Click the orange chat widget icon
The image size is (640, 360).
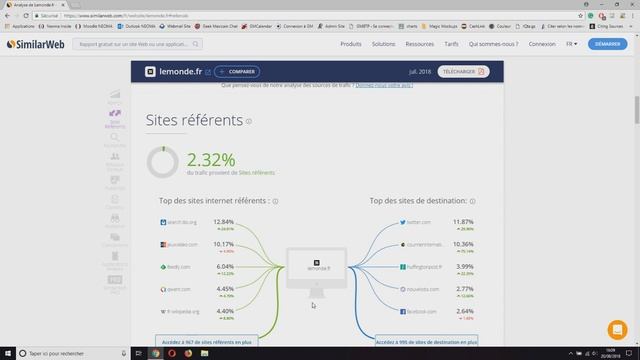617,330
